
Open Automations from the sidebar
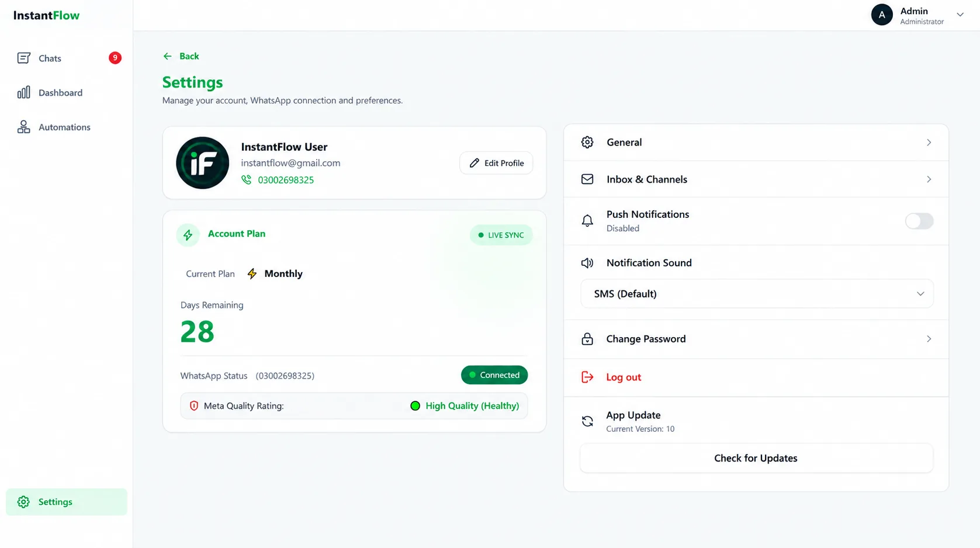[67, 127]
